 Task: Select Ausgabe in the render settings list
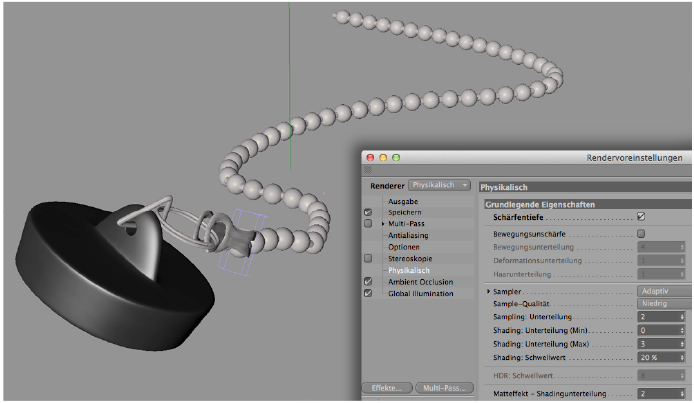point(403,201)
